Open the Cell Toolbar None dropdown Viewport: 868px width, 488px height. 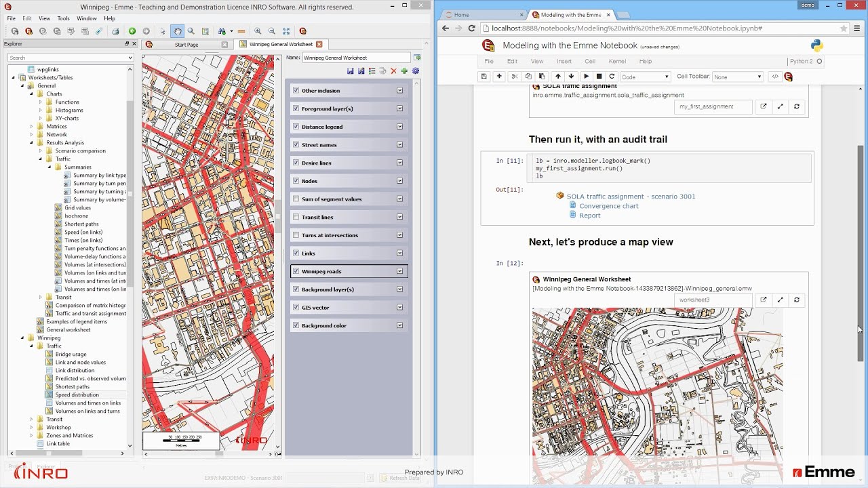tap(737, 77)
